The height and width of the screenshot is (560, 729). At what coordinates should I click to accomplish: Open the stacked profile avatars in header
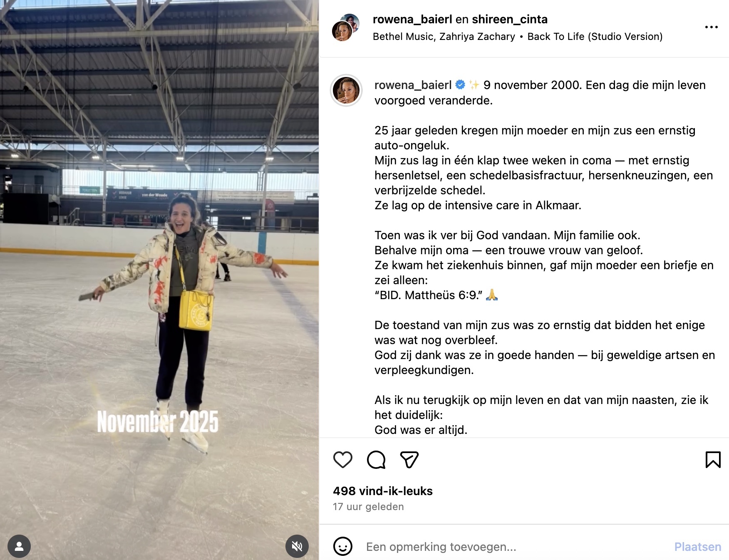tap(345, 27)
